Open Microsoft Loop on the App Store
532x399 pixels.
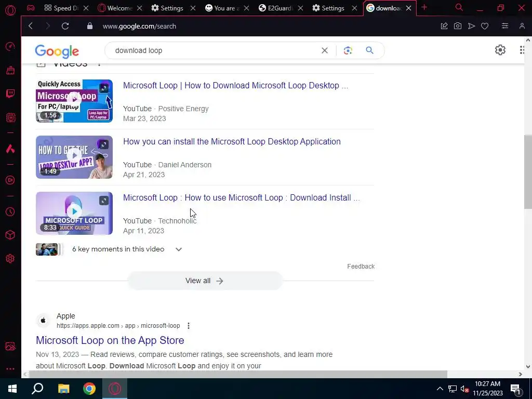click(x=110, y=340)
